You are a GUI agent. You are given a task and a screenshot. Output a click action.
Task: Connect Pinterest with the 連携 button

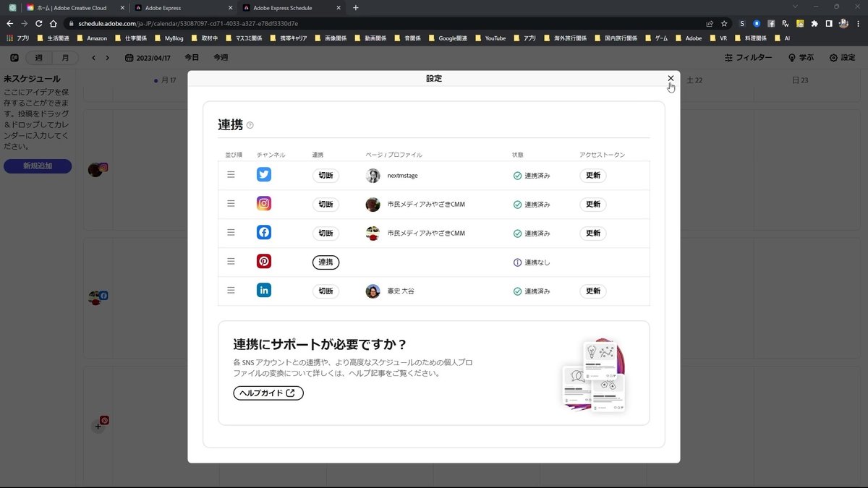click(325, 262)
